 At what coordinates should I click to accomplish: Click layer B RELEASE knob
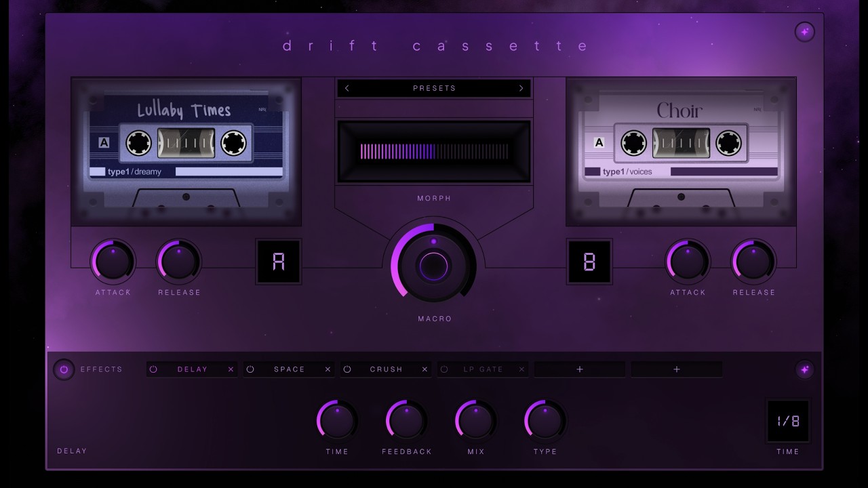click(x=753, y=262)
